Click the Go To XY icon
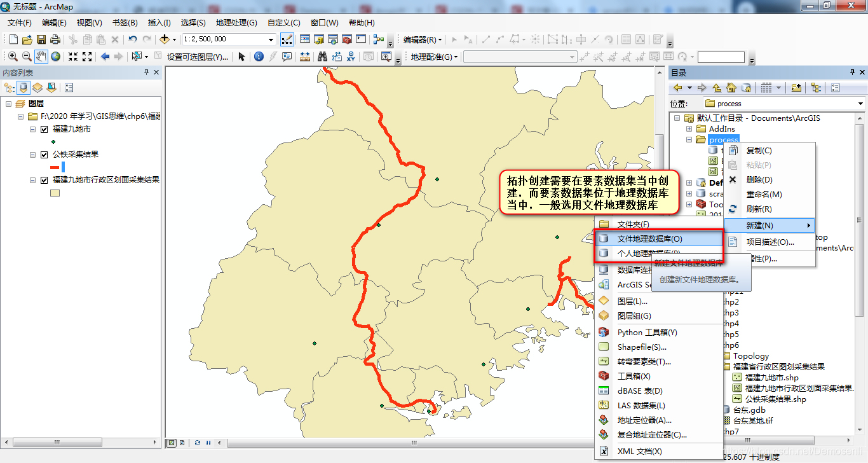The width and height of the screenshot is (868, 463). tap(351, 57)
